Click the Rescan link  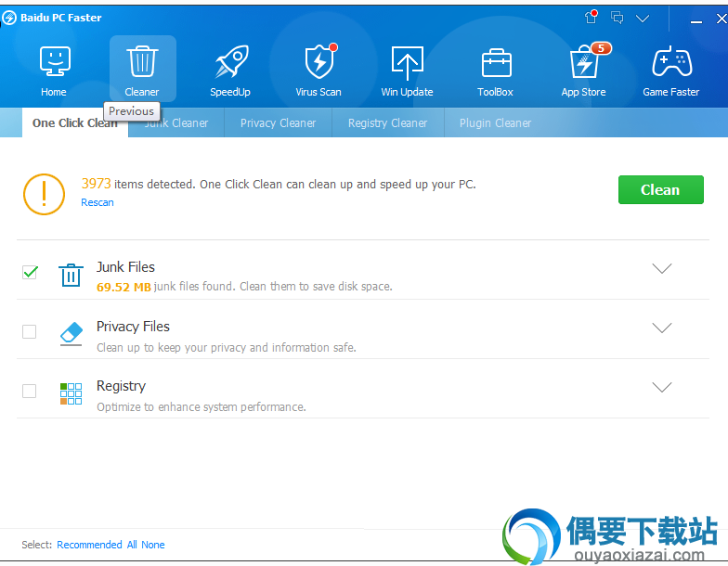click(97, 202)
